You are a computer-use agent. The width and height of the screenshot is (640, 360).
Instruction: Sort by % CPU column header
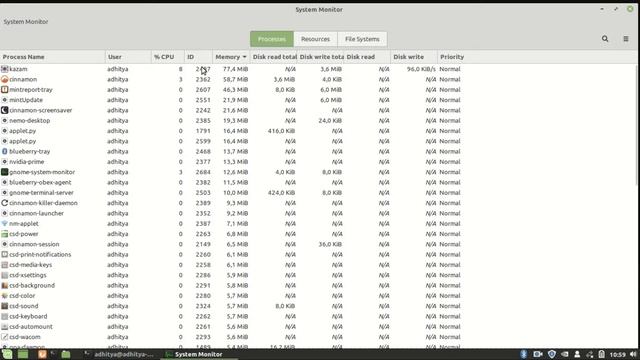pos(168,57)
